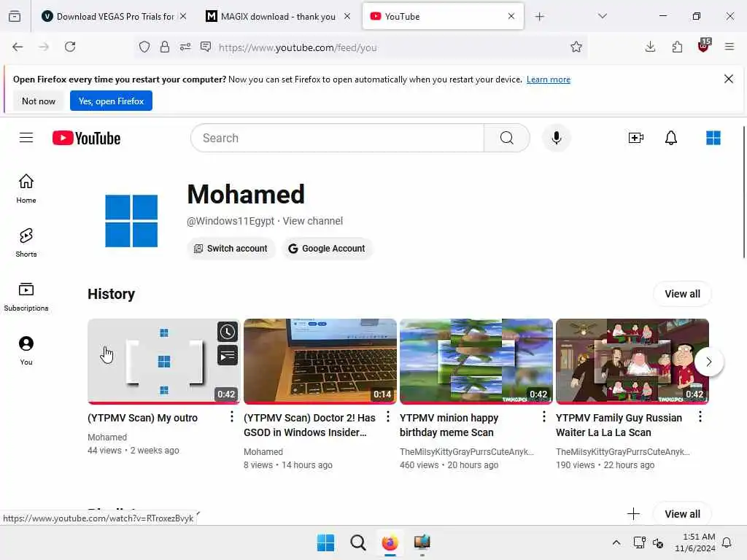Click Switch account button
The width and height of the screenshot is (747, 560).
(231, 249)
